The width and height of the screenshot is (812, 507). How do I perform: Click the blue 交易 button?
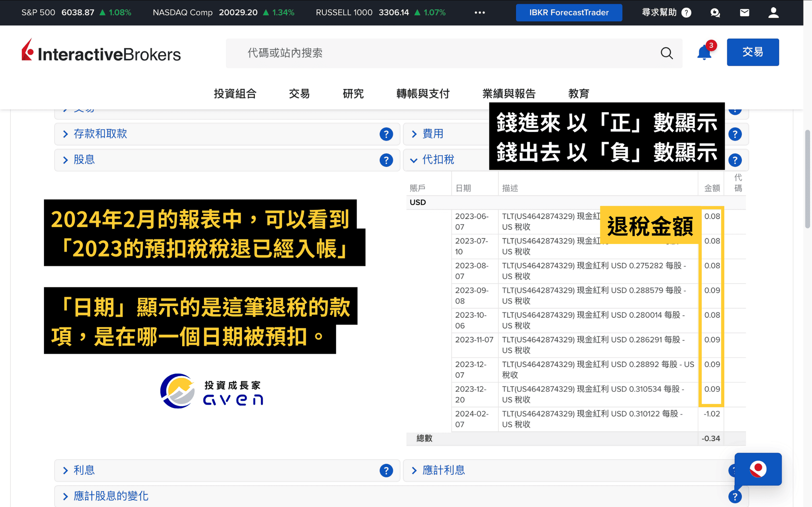[x=753, y=52]
